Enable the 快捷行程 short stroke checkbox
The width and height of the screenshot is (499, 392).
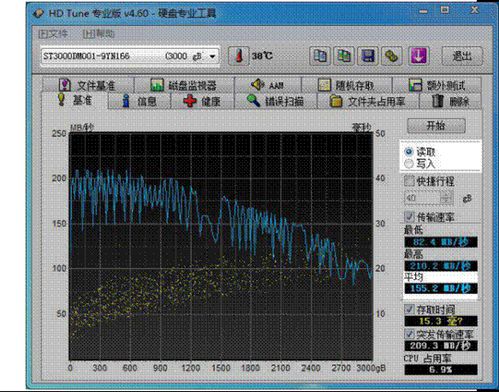point(409,181)
